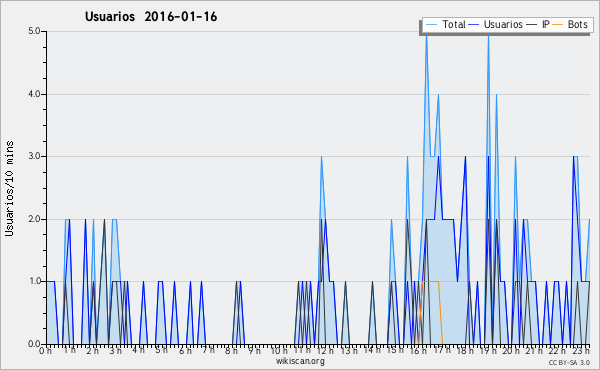
Task: Click the Bots legend entry
Action: click(x=570, y=24)
